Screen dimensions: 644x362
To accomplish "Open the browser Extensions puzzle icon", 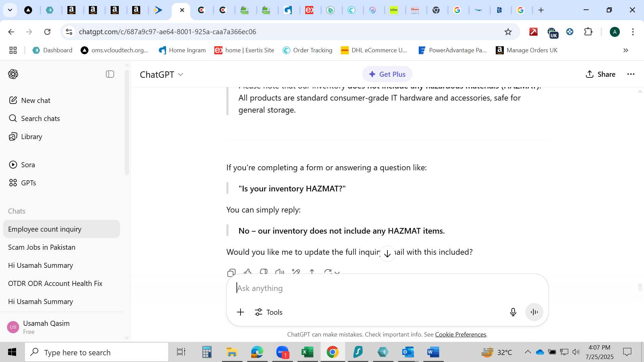I will coord(588,32).
